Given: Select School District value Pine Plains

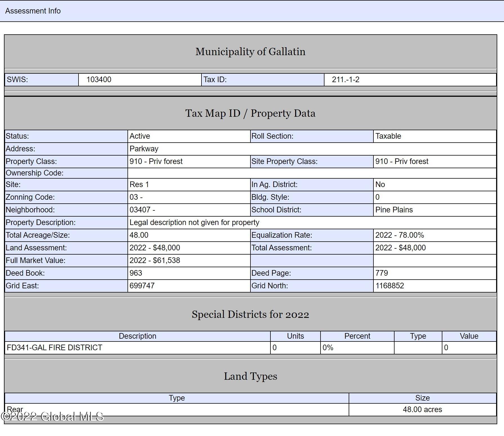Looking at the screenshot, I should (394, 210).
